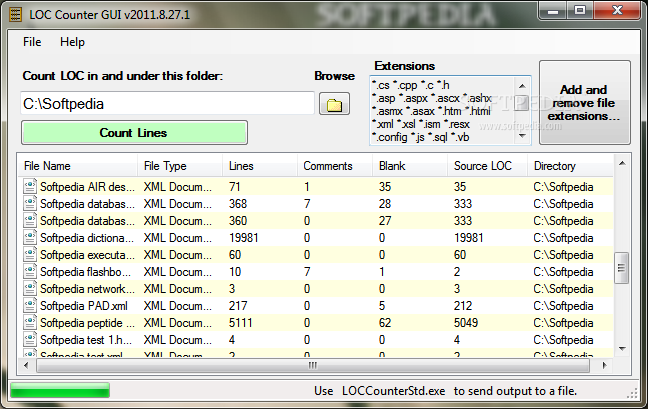Click the 360 Lines value
This screenshot has height=409, width=648.
pos(238,221)
